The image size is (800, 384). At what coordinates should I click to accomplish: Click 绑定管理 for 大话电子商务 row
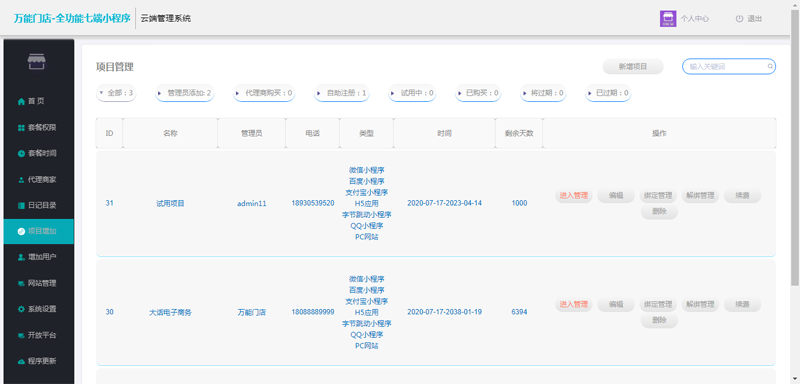point(658,304)
